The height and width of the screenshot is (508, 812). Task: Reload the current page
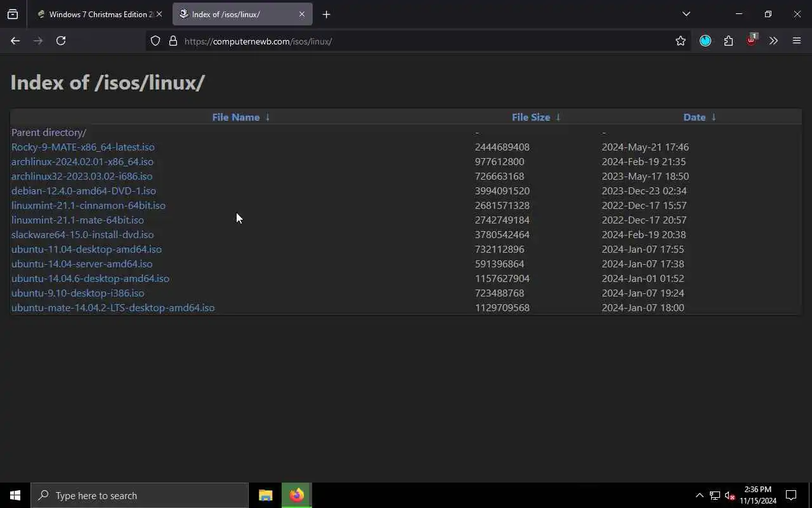click(61, 41)
